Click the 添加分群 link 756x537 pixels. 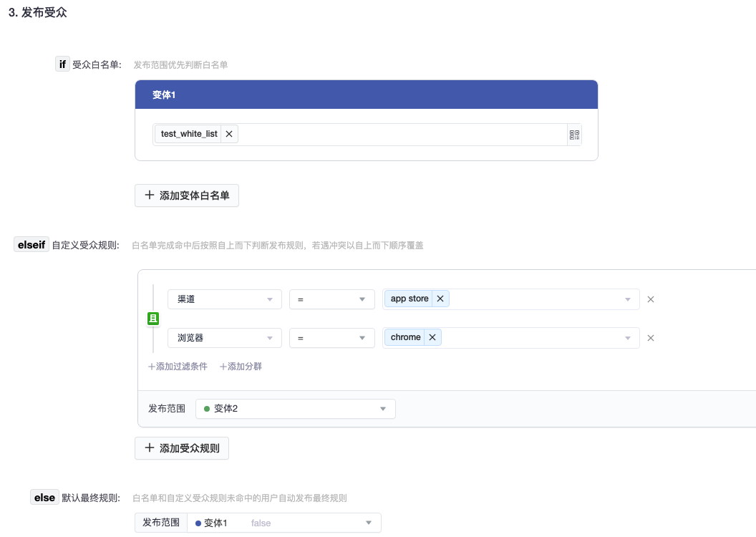click(x=241, y=367)
